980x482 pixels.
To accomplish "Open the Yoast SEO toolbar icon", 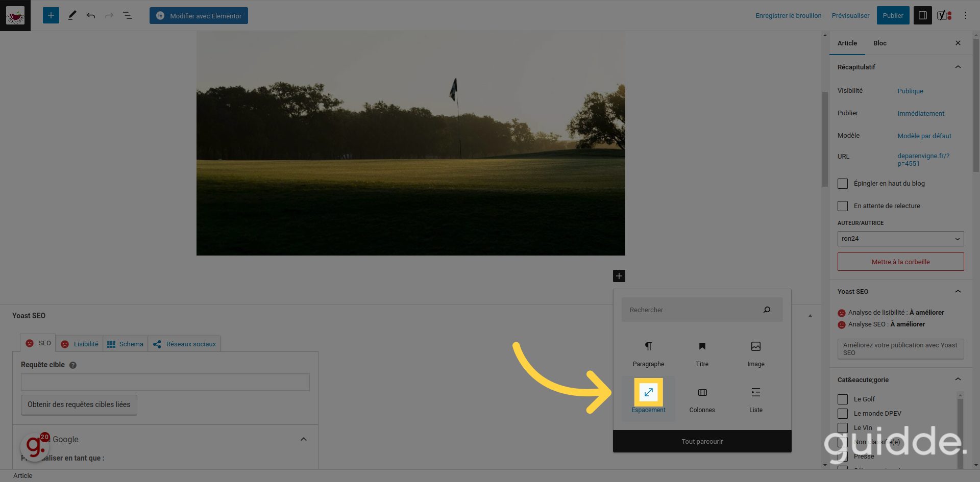I will click(x=944, y=15).
